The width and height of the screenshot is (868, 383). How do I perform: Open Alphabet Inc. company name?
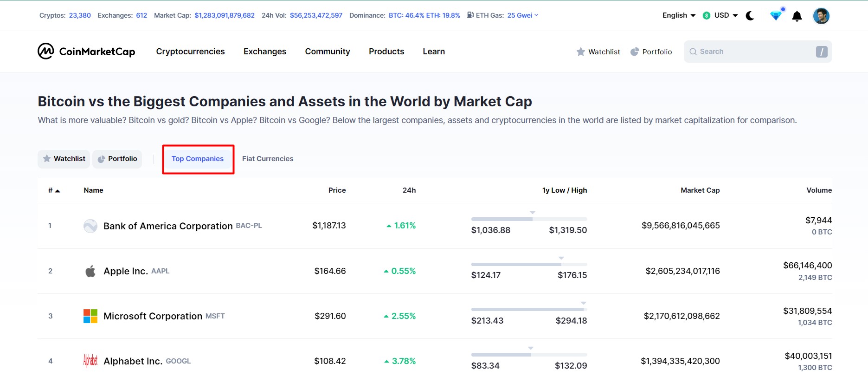point(133,361)
